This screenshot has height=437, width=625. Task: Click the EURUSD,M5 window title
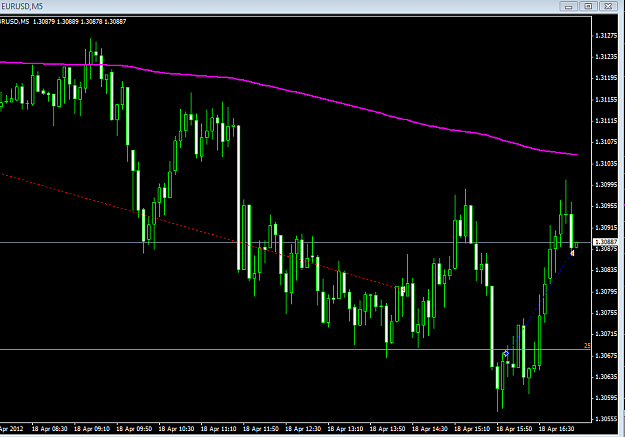(x=22, y=6)
